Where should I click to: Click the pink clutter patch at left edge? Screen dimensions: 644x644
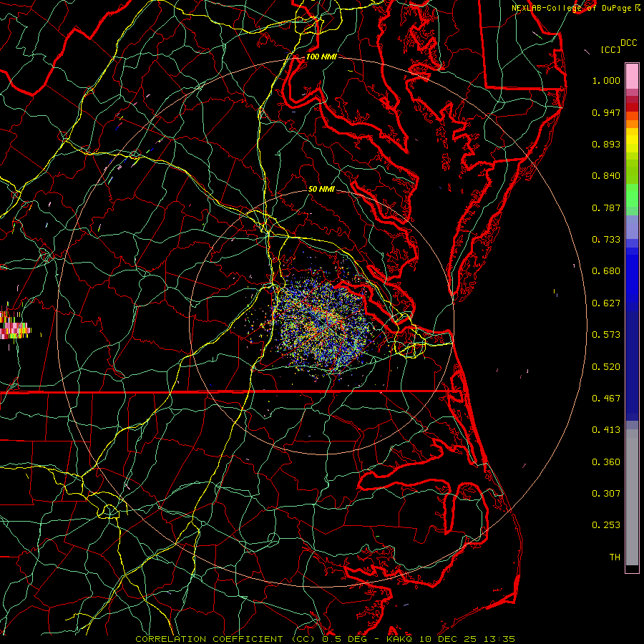(14, 326)
